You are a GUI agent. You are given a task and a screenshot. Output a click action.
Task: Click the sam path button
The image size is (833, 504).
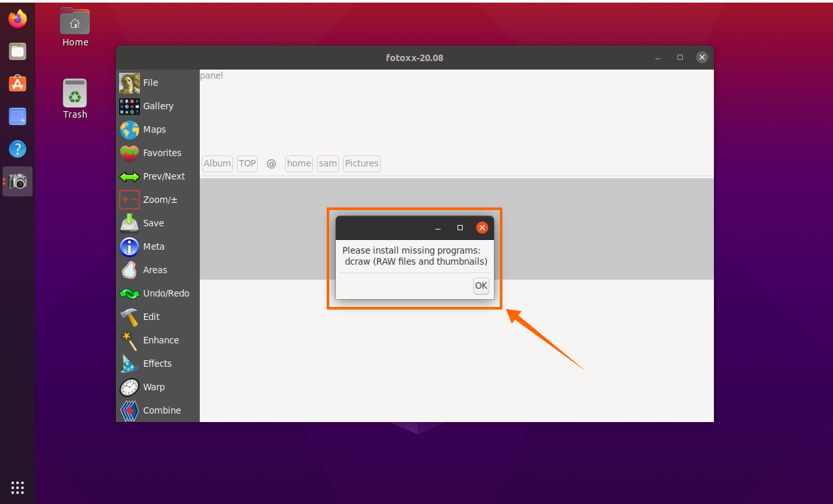[x=328, y=163]
